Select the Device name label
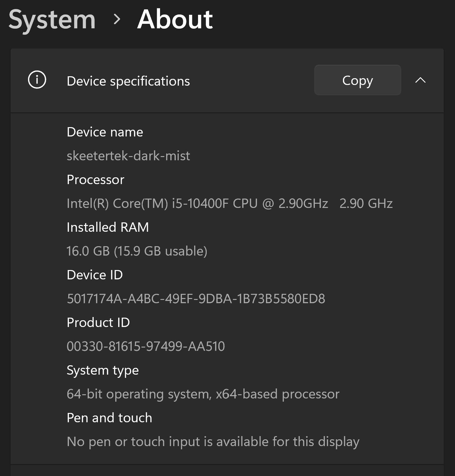 coord(105,132)
